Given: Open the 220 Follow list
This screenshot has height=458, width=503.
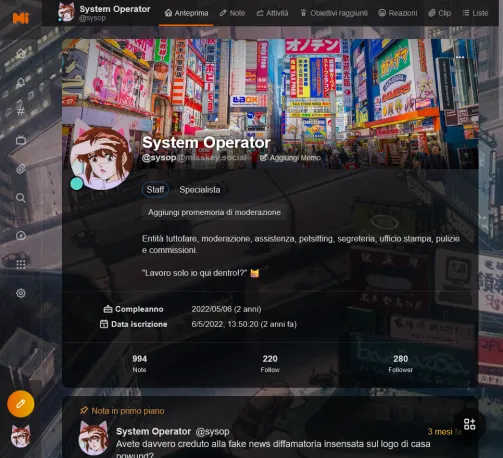Looking at the screenshot, I should 270,363.
